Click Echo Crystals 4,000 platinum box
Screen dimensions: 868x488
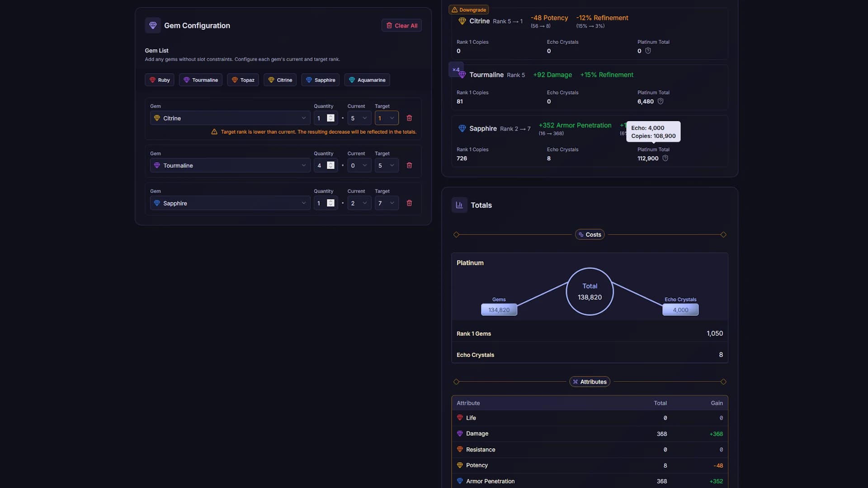pyautogui.click(x=680, y=310)
